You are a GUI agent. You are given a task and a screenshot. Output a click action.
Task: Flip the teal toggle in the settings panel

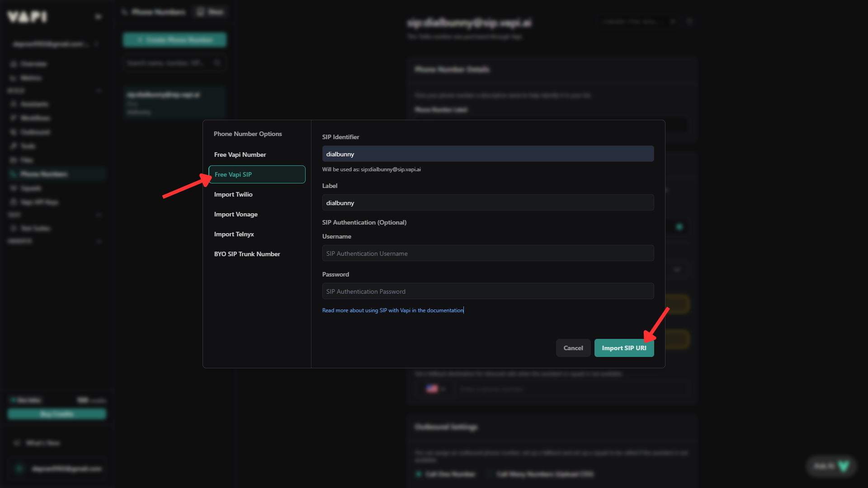[680, 227]
